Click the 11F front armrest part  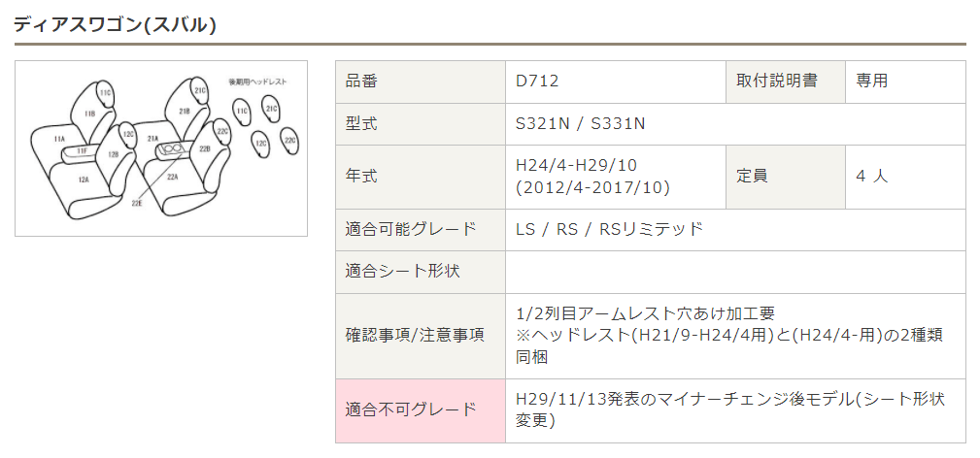pos(83,151)
